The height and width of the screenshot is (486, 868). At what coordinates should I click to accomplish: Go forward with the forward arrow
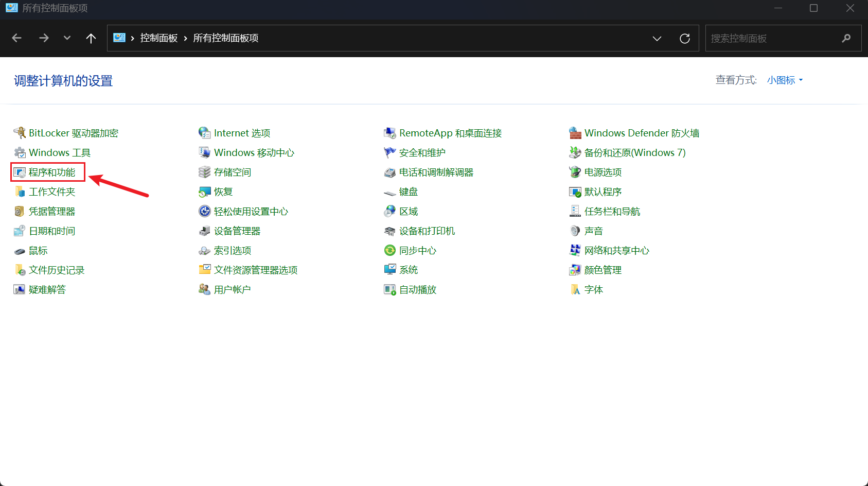44,38
